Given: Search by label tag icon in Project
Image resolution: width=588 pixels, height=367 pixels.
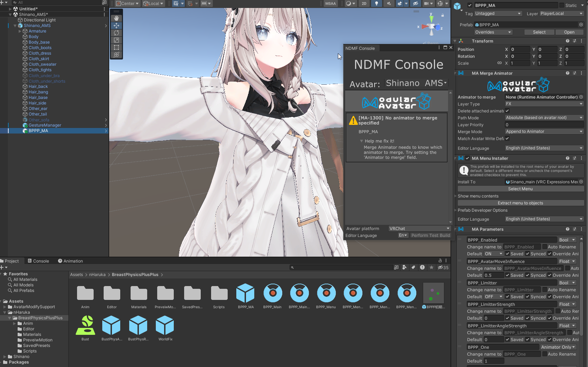Looking at the screenshot, I should (413, 267).
